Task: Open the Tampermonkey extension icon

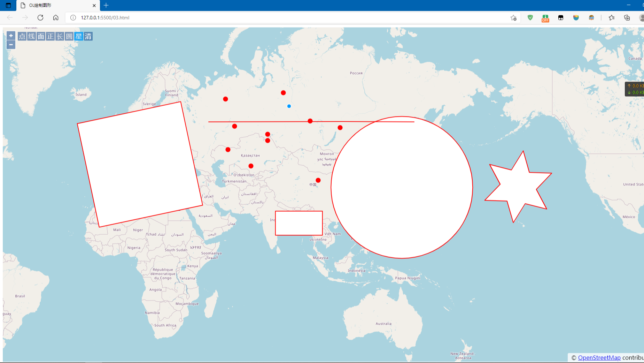Action: [x=561, y=17]
